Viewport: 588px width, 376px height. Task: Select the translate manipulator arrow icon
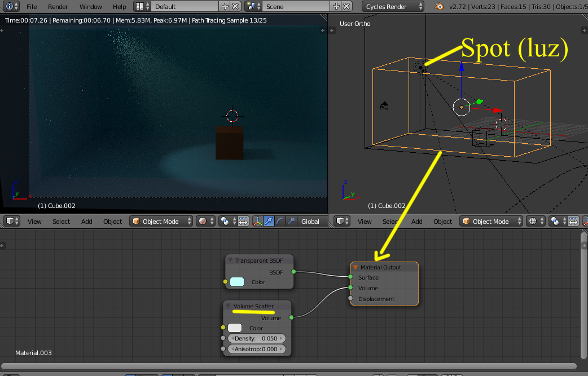coord(269,222)
